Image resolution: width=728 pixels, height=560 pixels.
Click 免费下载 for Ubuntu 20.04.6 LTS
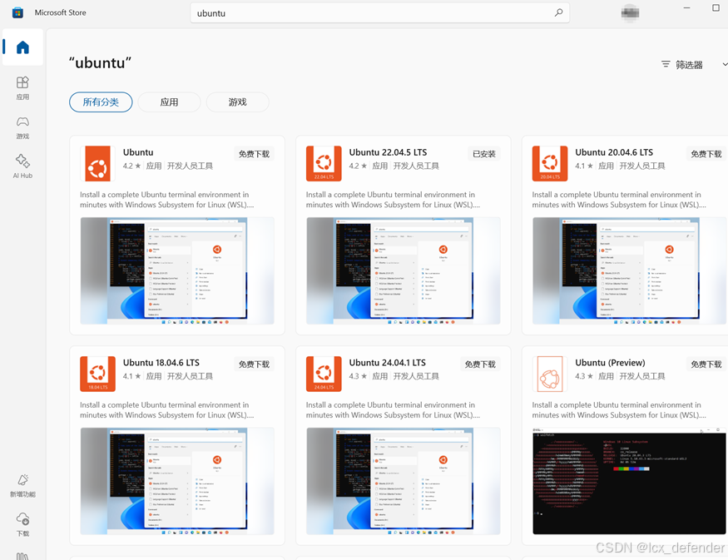(x=706, y=154)
